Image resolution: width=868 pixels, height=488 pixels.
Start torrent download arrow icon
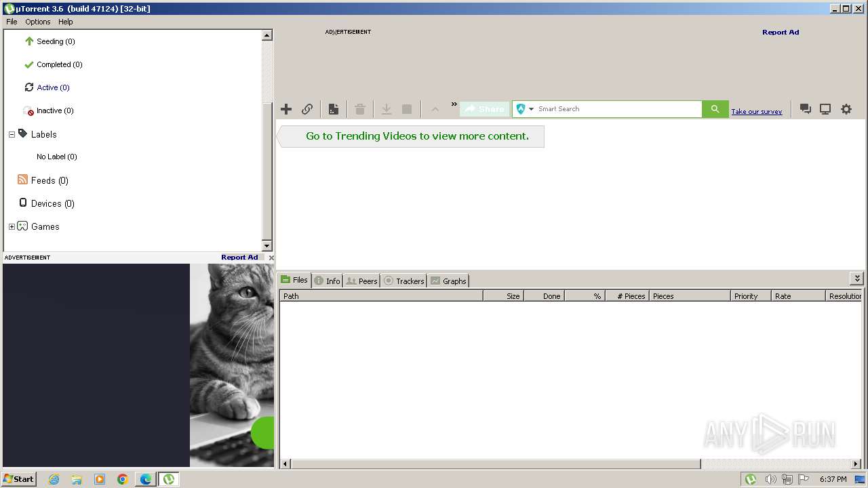387,109
